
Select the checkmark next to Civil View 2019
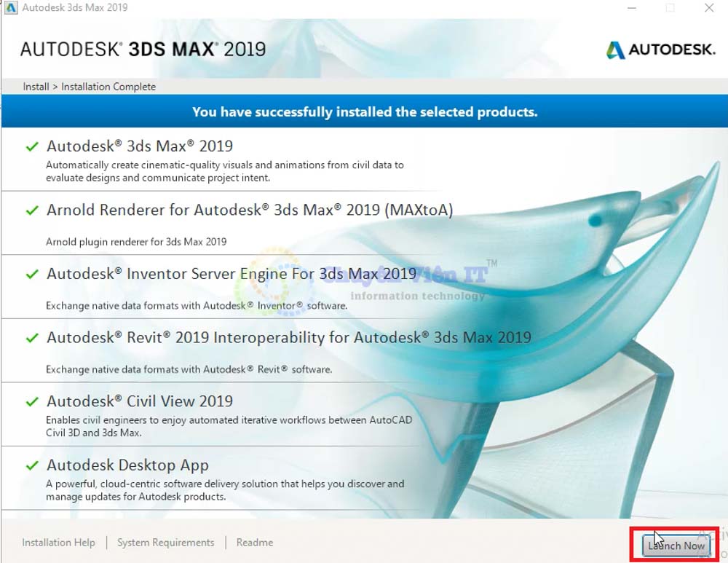tap(32, 401)
